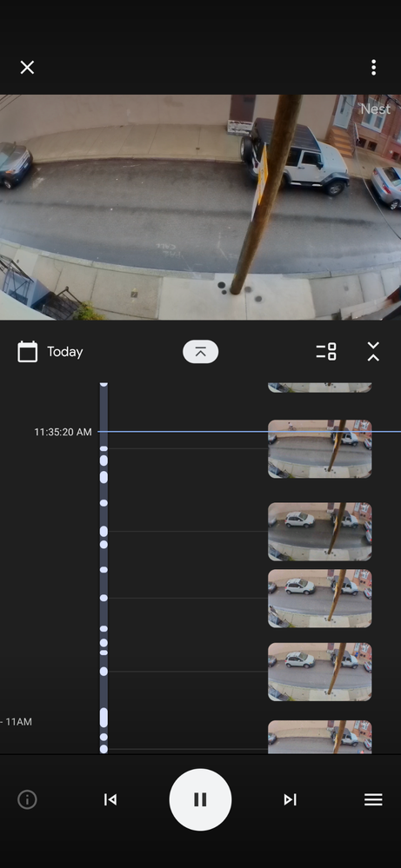Jump to live with the up-arrow pill button
401x868 pixels.
200,352
